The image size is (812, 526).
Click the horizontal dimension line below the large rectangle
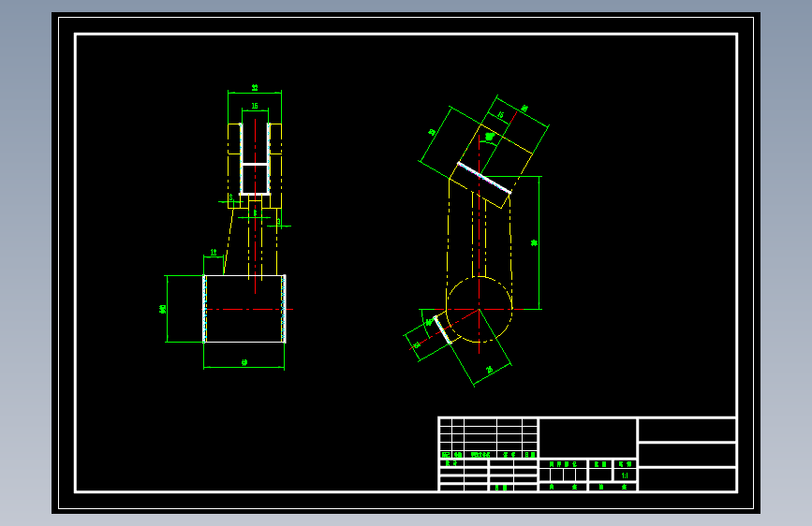pyautogui.click(x=244, y=367)
